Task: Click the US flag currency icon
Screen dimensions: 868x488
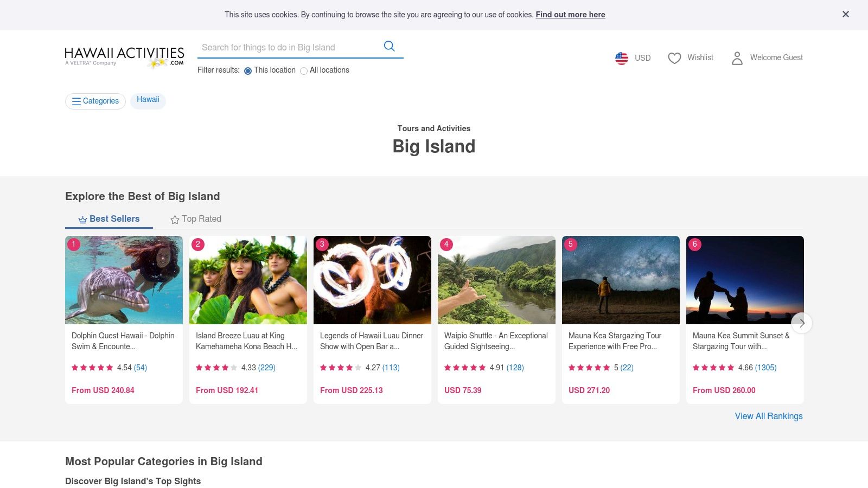Action: click(621, 58)
